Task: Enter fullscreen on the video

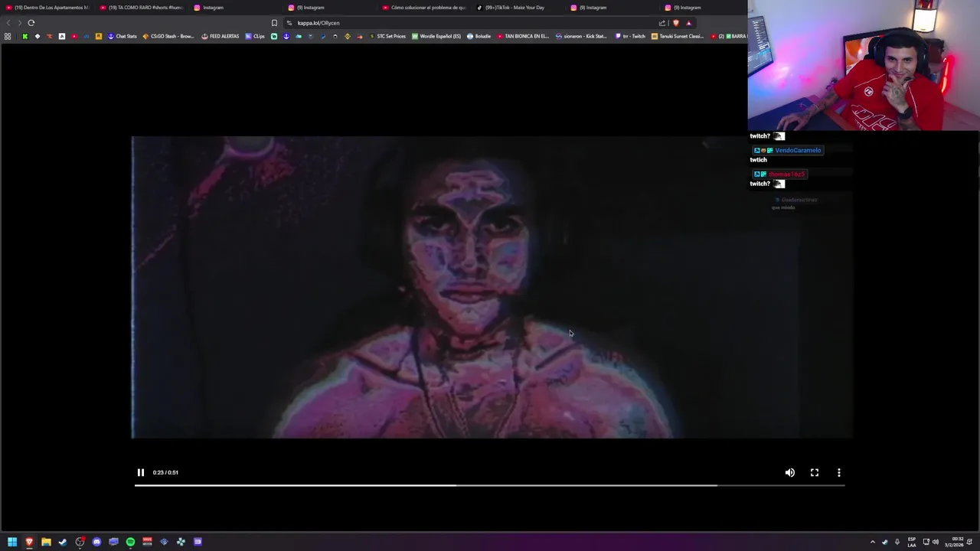Action: click(x=815, y=473)
